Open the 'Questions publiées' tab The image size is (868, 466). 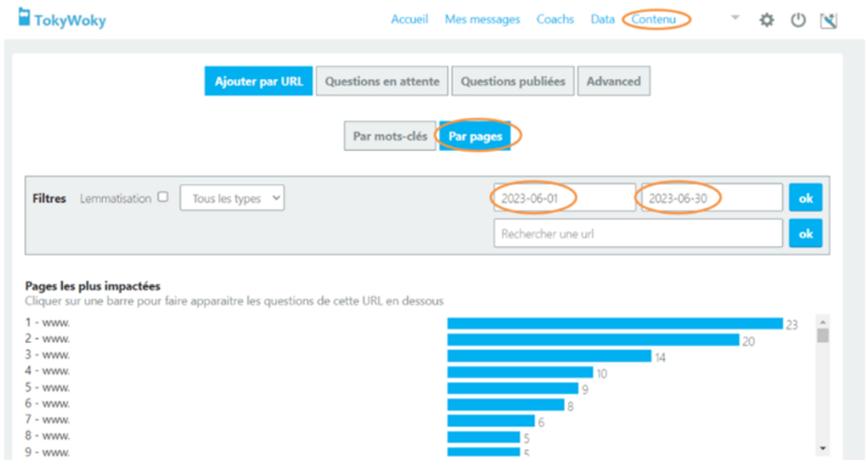click(512, 82)
